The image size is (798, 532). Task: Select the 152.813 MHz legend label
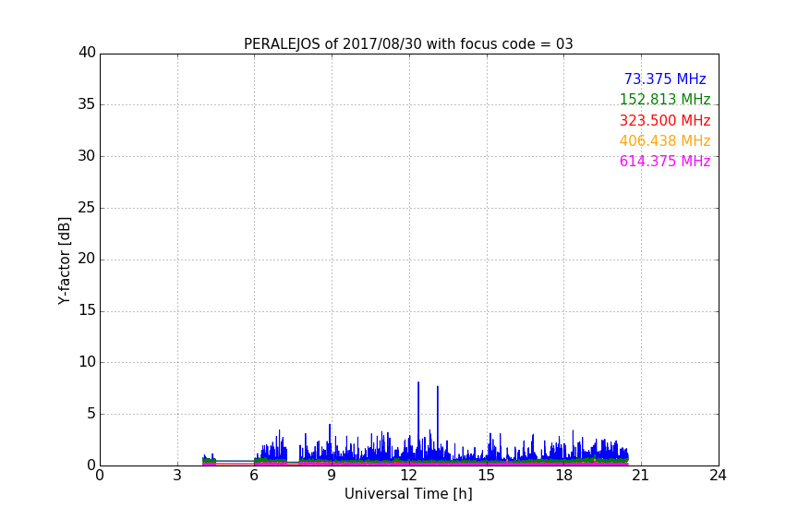pos(665,99)
